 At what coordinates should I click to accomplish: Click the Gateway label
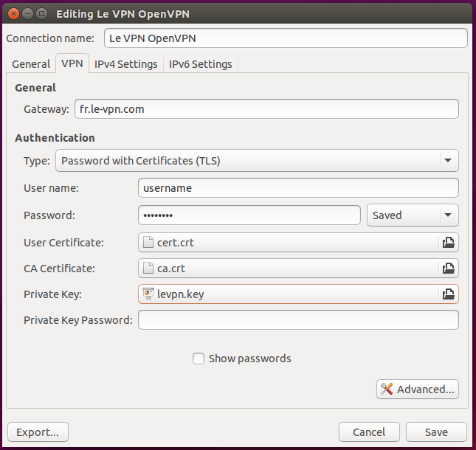[x=46, y=109]
